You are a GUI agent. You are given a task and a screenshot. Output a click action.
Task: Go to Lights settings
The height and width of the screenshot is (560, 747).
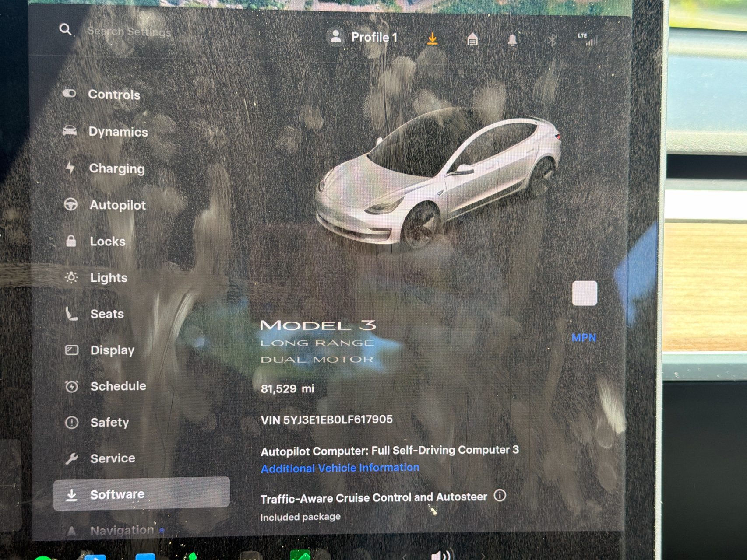pyautogui.click(x=96, y=277)
